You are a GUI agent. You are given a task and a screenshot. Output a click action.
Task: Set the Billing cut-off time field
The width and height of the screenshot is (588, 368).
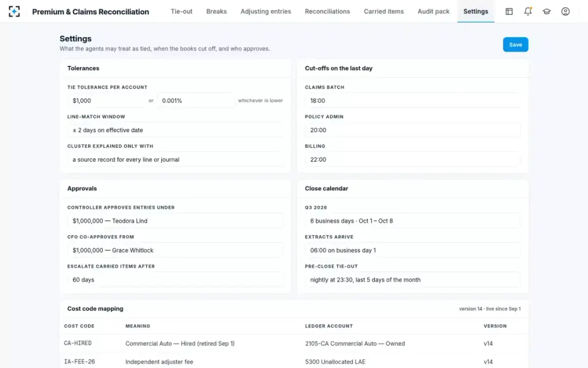(x=413, y=159)
